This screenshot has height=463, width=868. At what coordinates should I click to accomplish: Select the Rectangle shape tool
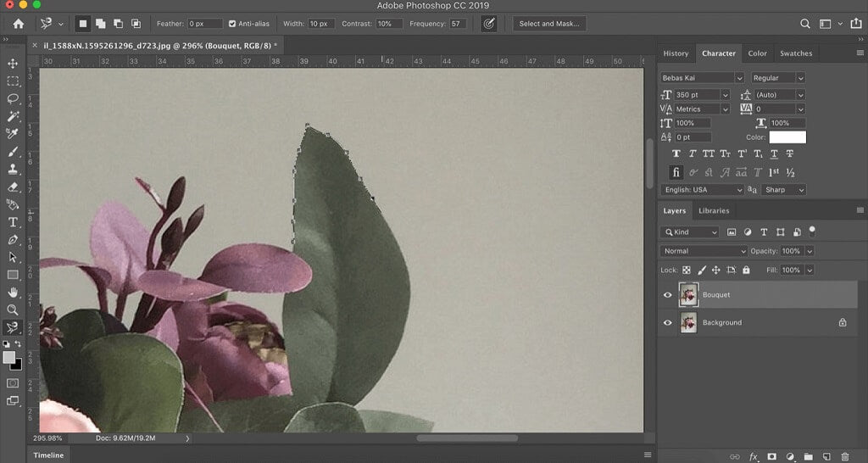click(13, 275)
